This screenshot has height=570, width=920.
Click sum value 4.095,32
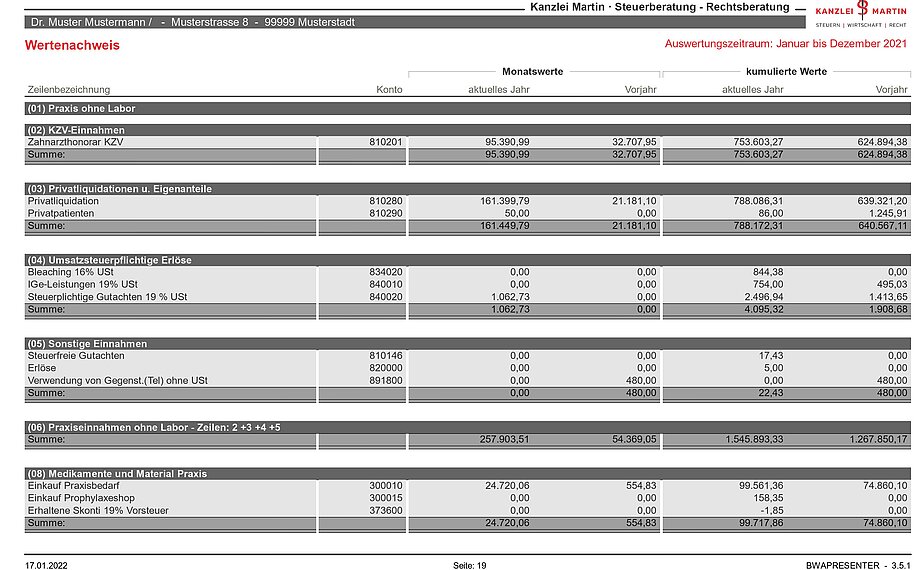pos(764,309)
